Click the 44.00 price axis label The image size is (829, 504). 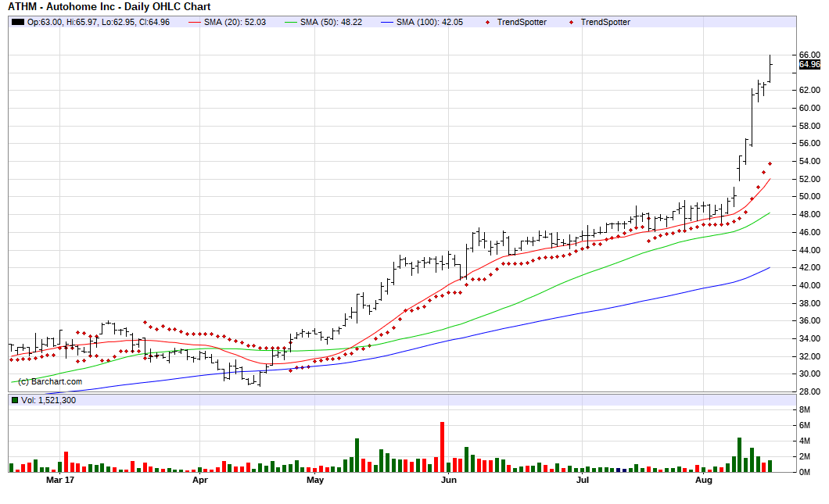(x=809, y=250)
